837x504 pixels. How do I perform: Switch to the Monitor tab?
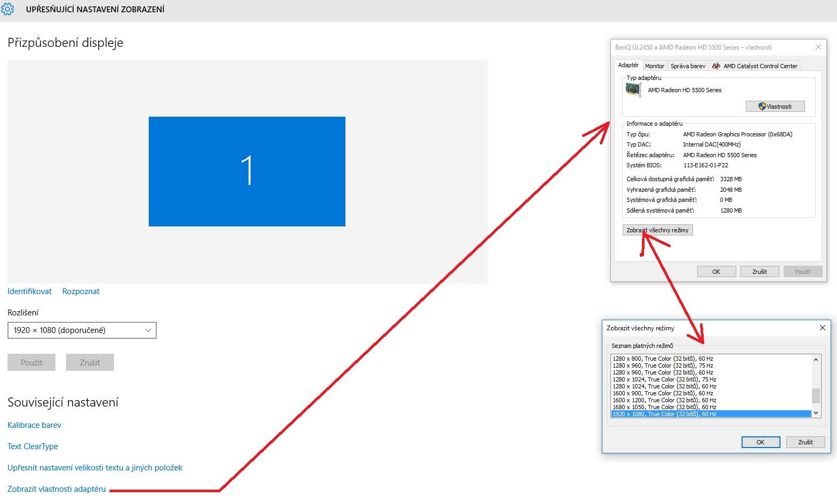[654, 66]
